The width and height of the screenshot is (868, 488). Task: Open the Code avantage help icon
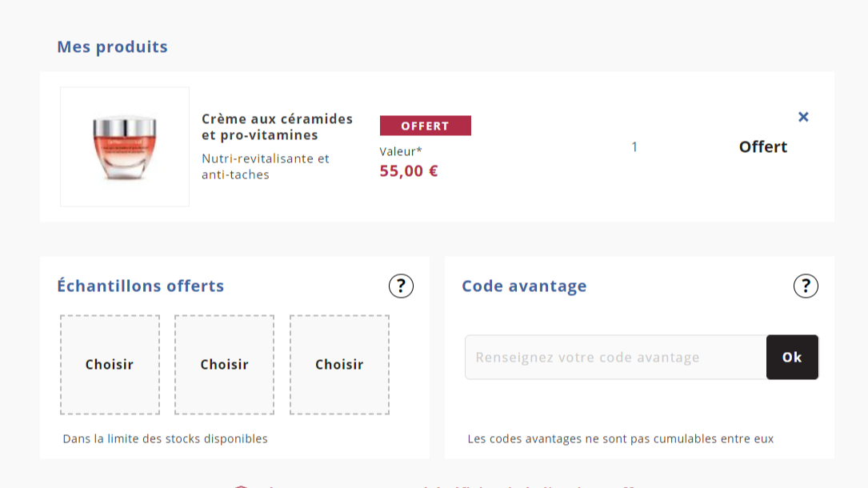806,286
